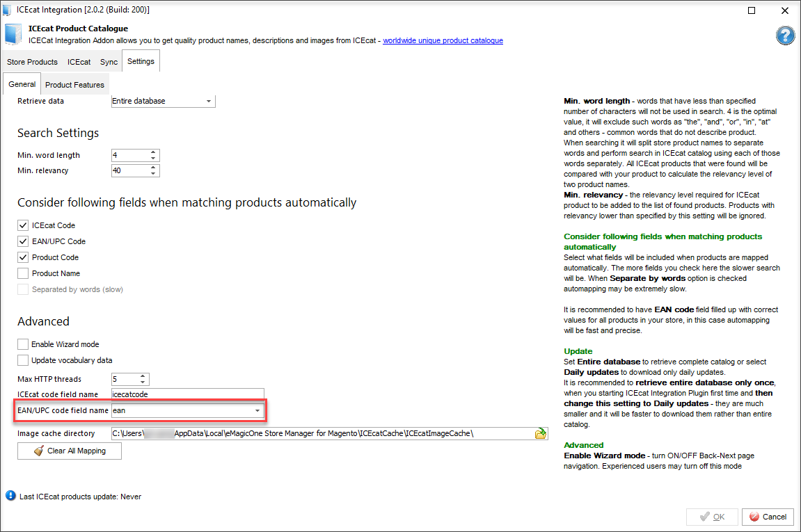This screenshot has width=801, height=532.
Task: Click the ICEcat code field name input
Action: tap(187, 394)
